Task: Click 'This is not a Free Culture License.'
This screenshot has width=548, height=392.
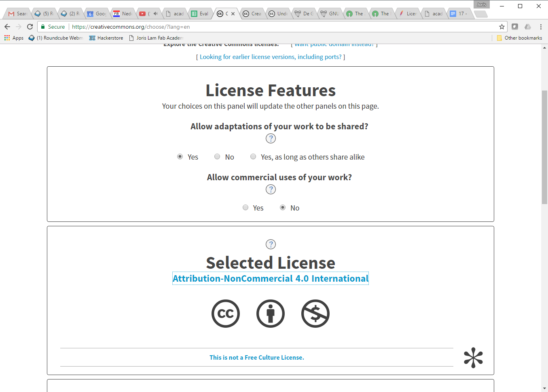Action: (x=257, y=358)
